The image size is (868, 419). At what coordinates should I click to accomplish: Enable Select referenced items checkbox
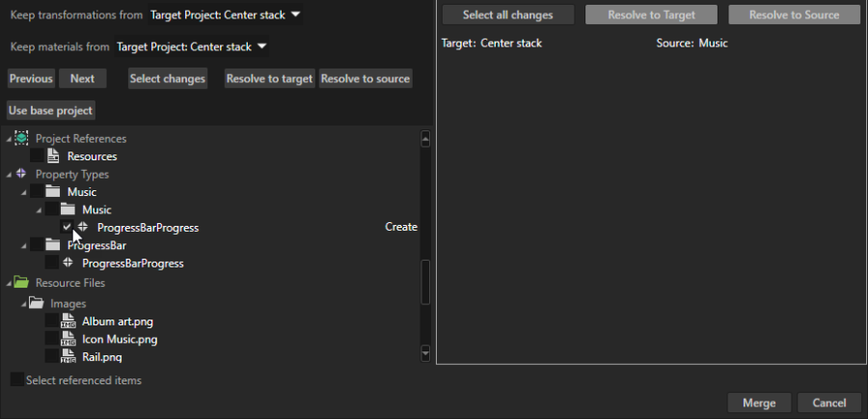[17, 380]
